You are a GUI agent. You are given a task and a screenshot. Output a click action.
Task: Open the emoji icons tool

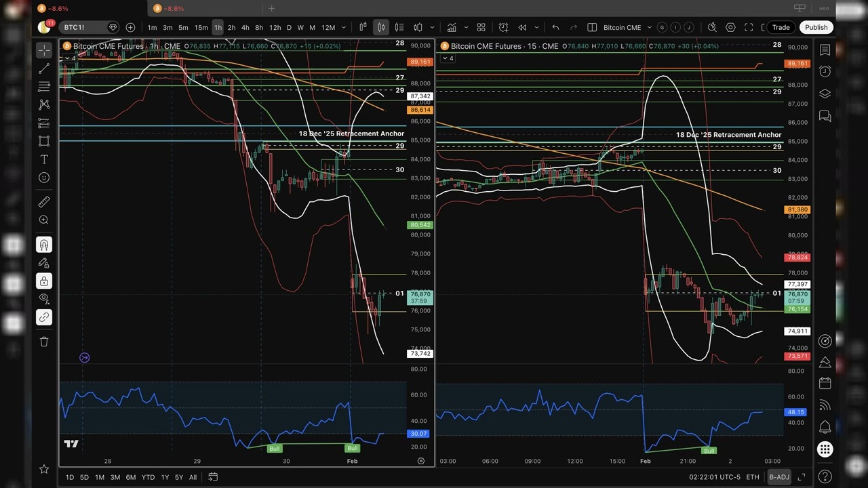coord(44,178)
